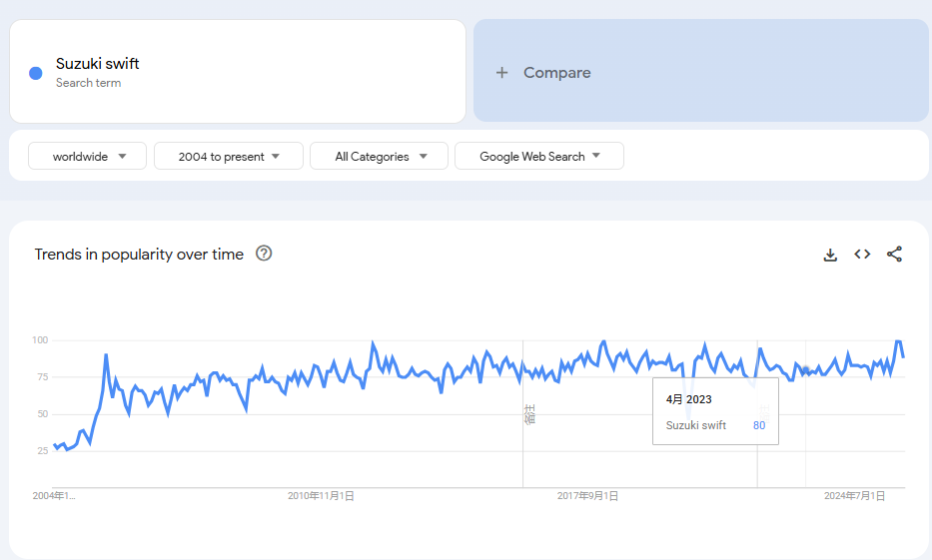The height and width of the screenshot is (560, 932).
Task: Edit the Suzuki swift search term
Action: [98, 64]
